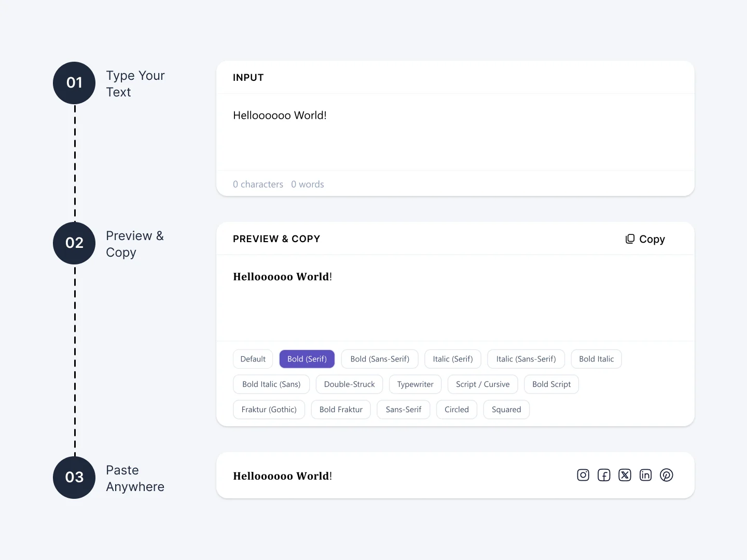Click the X (Twitter) share icon
Image resolution: width=747 pixels, height=560 pixels.
625,475
